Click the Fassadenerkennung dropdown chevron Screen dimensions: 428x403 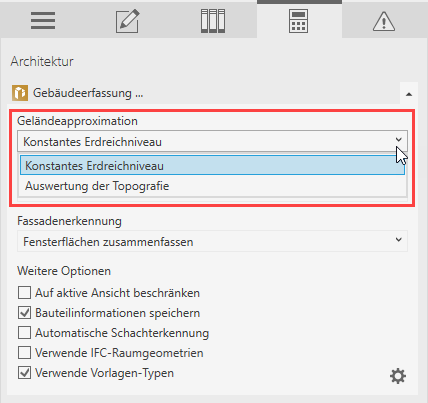click(x=399, y=240)
